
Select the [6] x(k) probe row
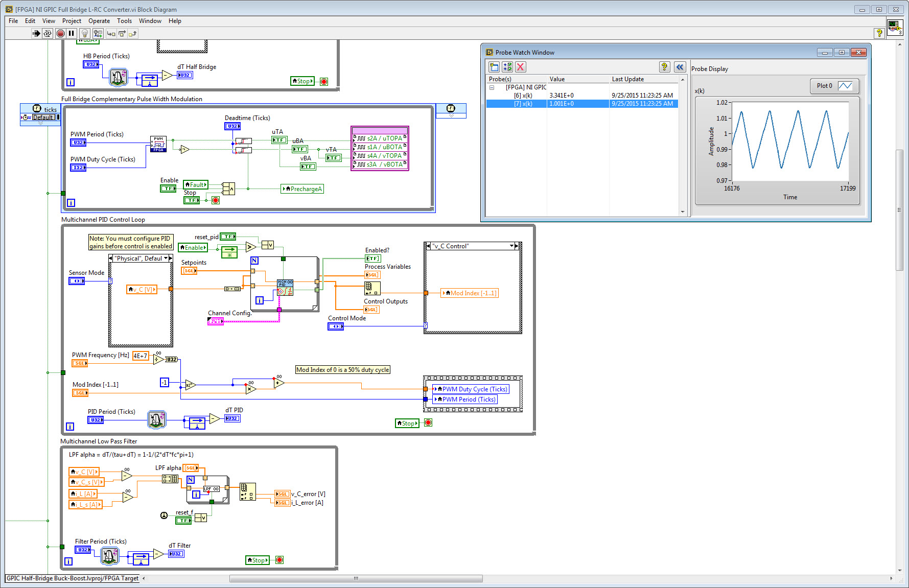tap(582, 96)
